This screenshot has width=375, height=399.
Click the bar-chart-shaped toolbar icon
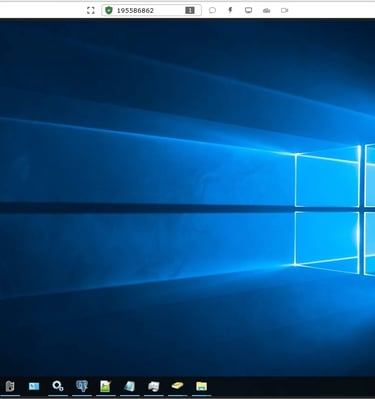(x=266, y=11)
